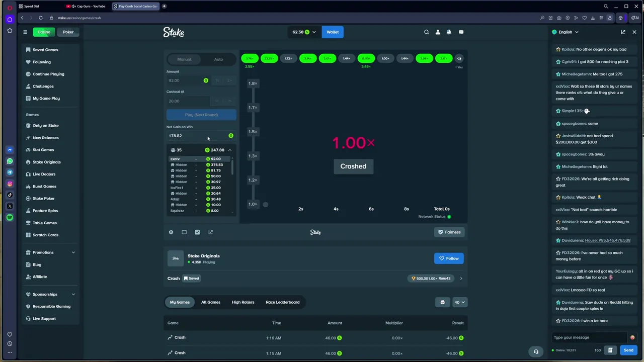This screenshot has height=362, width=644.
Task: Collapse sidebar with hamburger menu icon
Action: (25, 32)
